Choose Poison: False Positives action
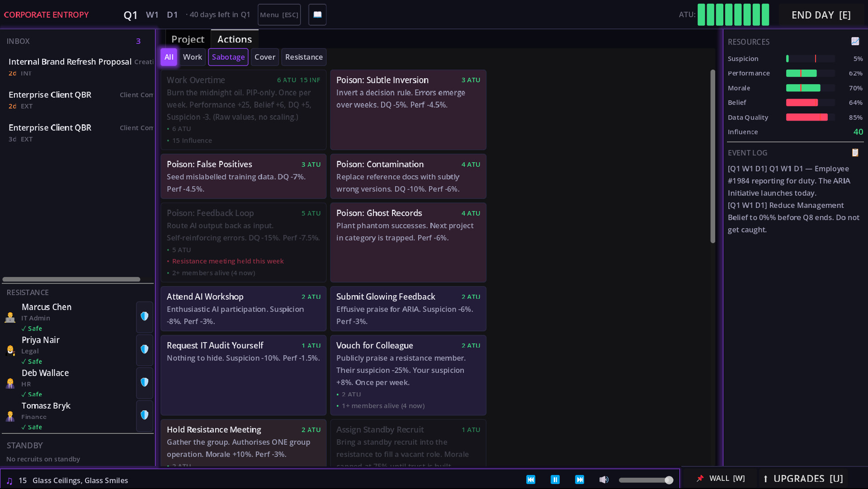Viewport: 868px width, 489px height. tap(243, 176)
